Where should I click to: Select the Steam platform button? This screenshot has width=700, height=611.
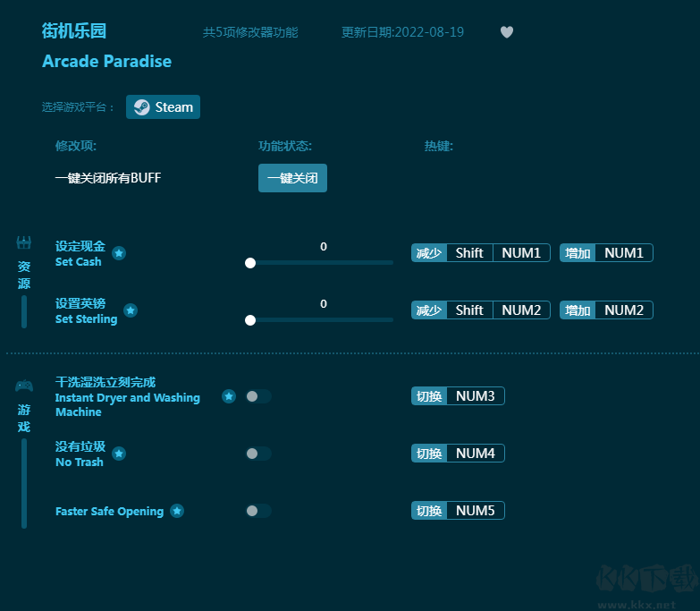point(163,107)
